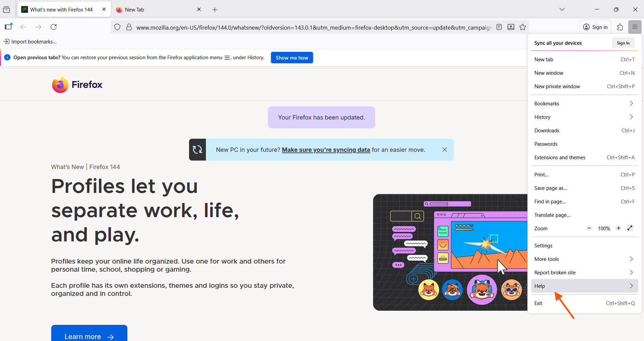
Task: Click the 'Profiles let you separate work' heading
Action: [x=145, y=210]
